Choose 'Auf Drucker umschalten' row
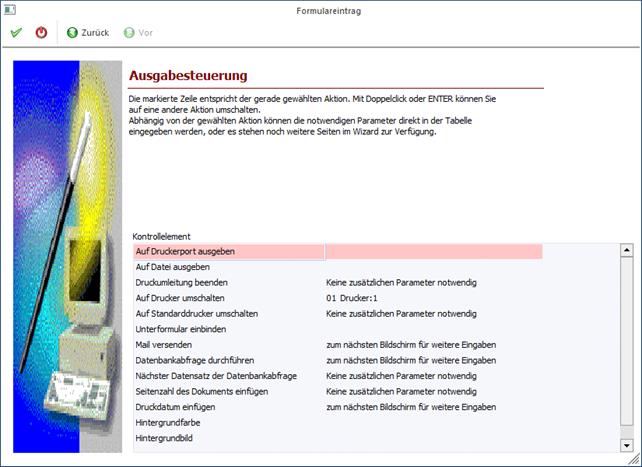This screenshot has width=642, height=467. (x=180, y=298)
